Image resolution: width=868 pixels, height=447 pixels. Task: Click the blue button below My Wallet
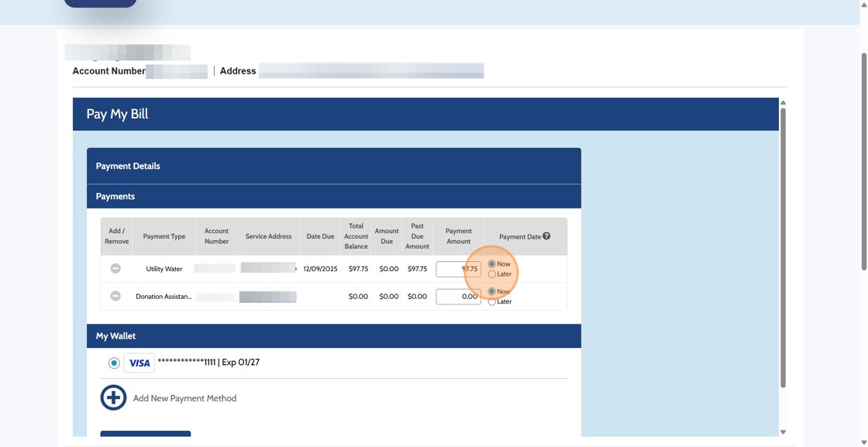145,435
